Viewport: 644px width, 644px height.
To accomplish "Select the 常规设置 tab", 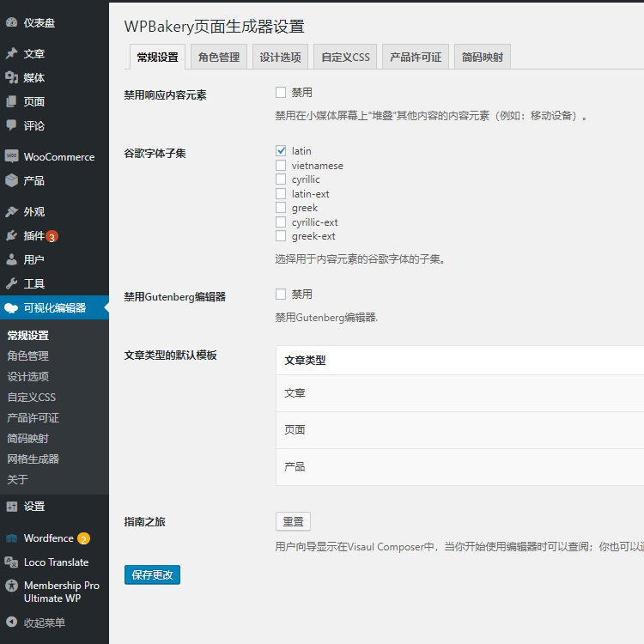I will click(x=158, y=57).
